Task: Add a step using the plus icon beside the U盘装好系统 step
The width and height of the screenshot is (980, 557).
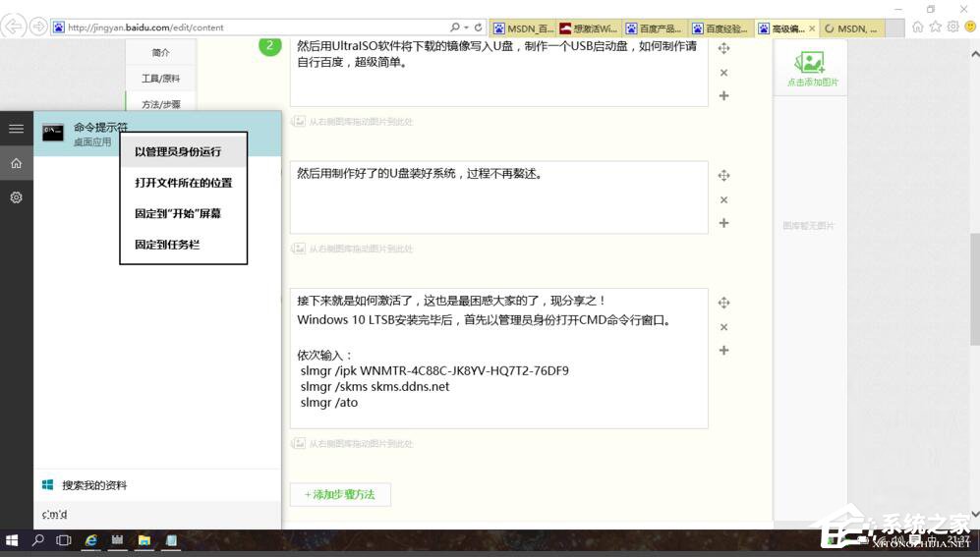Action: pos(723,223)
